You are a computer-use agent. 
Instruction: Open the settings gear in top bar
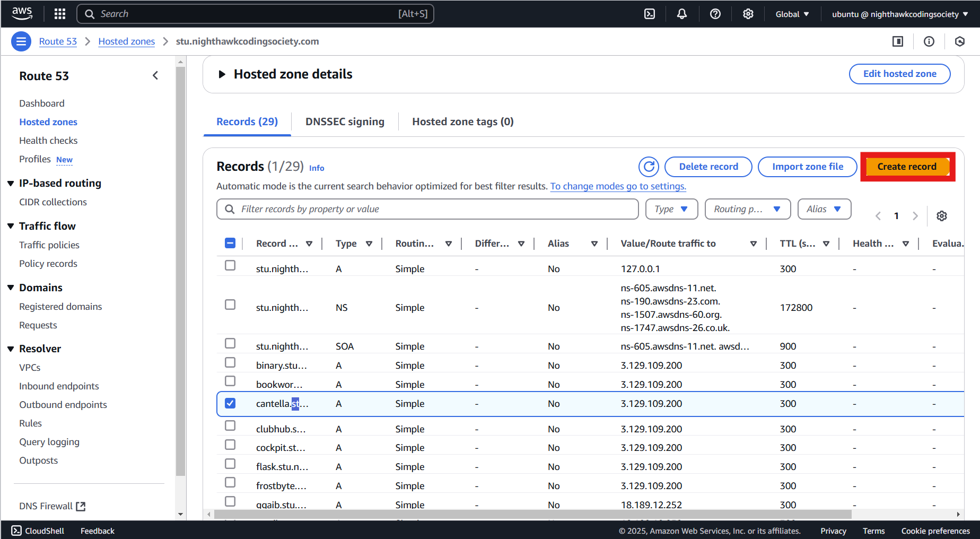(x=748, y=14)
